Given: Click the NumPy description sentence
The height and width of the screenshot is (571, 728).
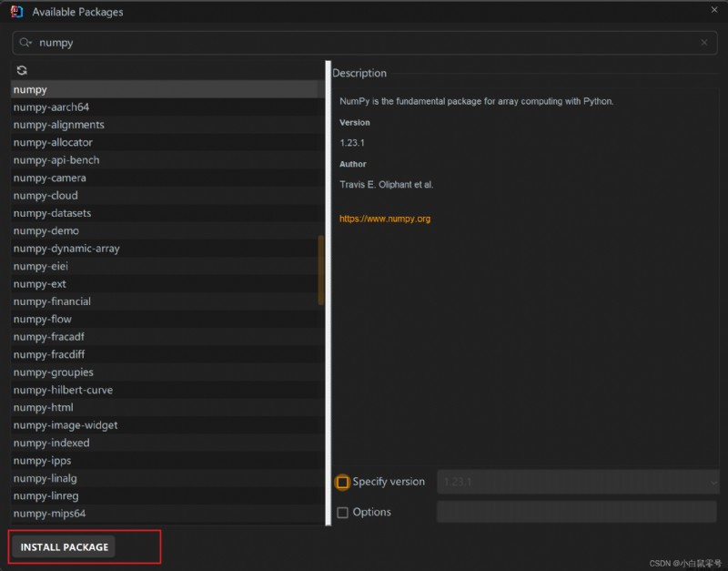Looking at the screenshot, I should click(476, 101).
